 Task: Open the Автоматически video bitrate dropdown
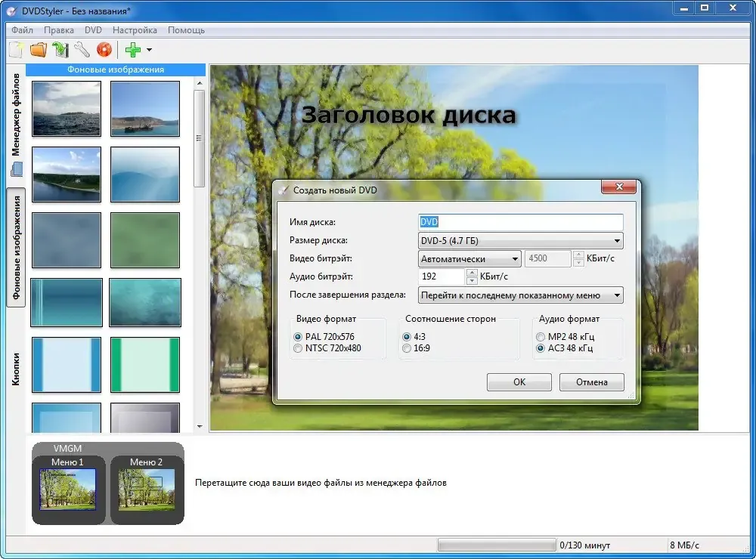pyautogui.click(x=469, y=259)
